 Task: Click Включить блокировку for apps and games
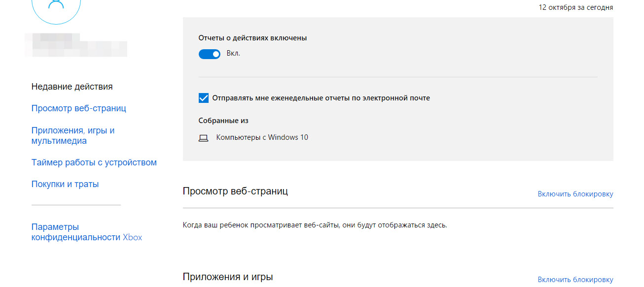(575, 280)
